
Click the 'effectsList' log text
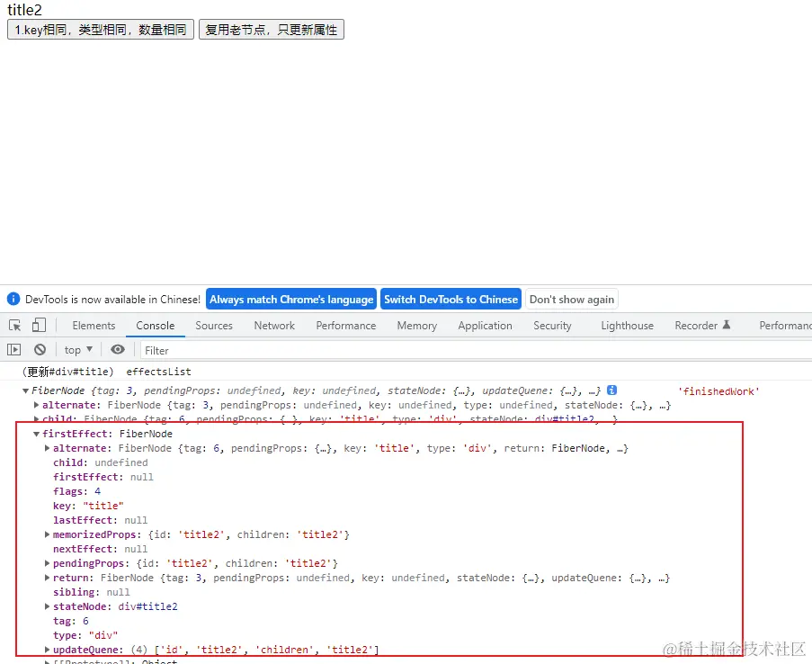(x=158, y=372)
